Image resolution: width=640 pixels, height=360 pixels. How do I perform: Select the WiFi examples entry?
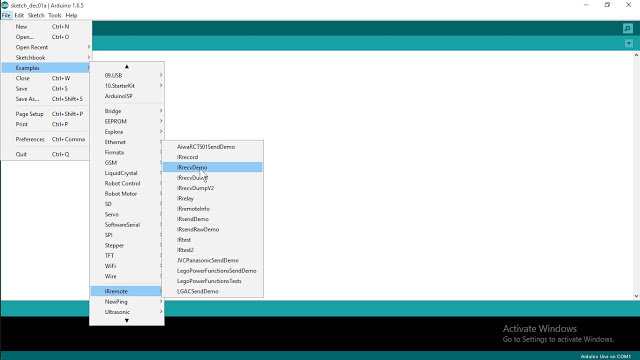click(127, 266)
